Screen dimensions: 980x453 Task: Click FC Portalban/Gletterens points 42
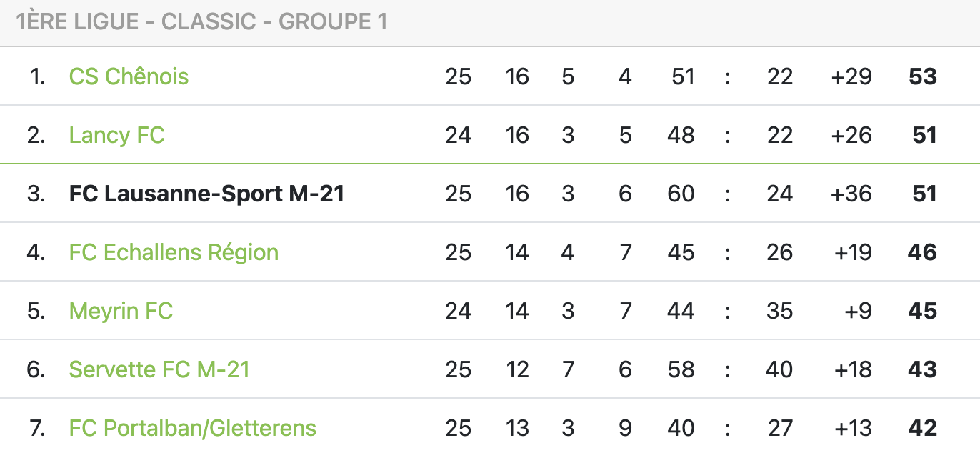(922, 428)
